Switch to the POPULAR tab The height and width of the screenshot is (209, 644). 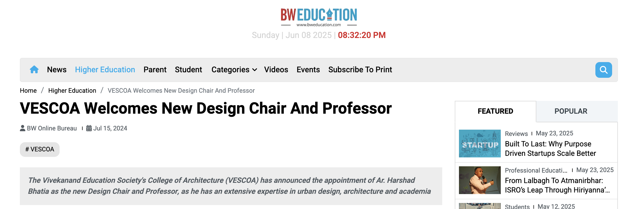pyautogui.click(x=571, y=111)
